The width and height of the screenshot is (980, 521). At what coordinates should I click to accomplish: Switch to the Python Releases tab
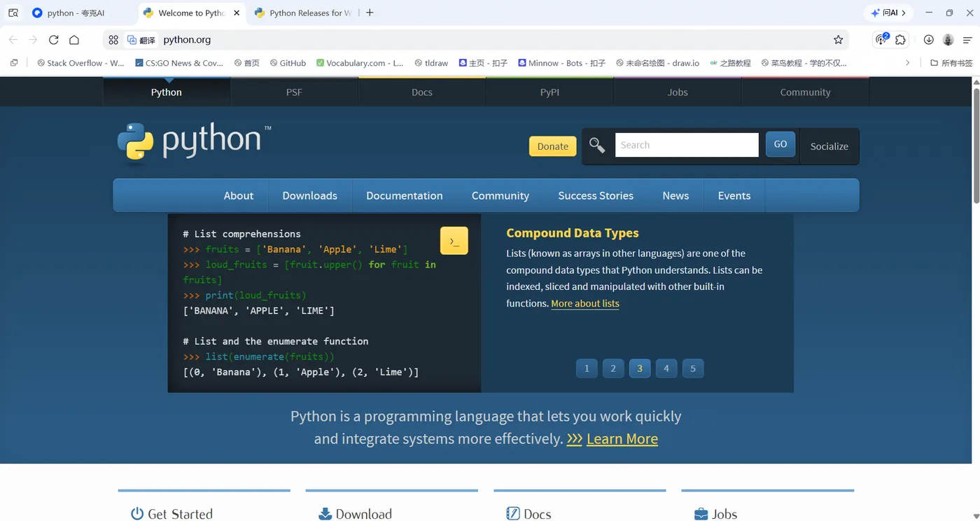coord(302,13)
